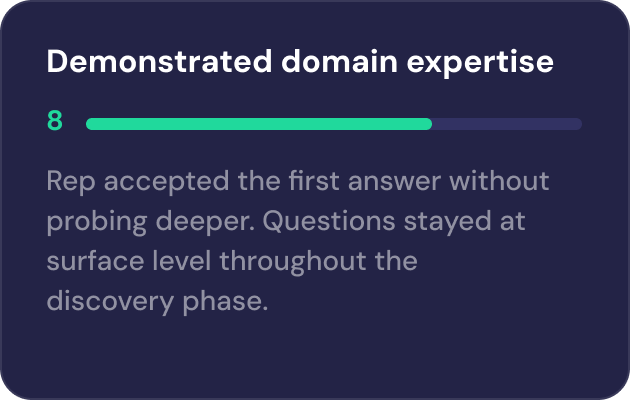Click the line "Rep accepted the first answer without"
Image resolution: width=630 pixels, height=400 pixels.
[298, 182]
